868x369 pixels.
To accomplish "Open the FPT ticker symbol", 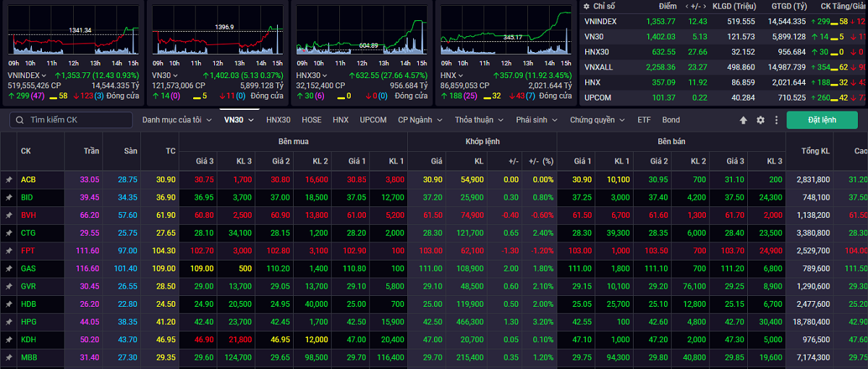I will pyautogui.click(x=27, y=250).
